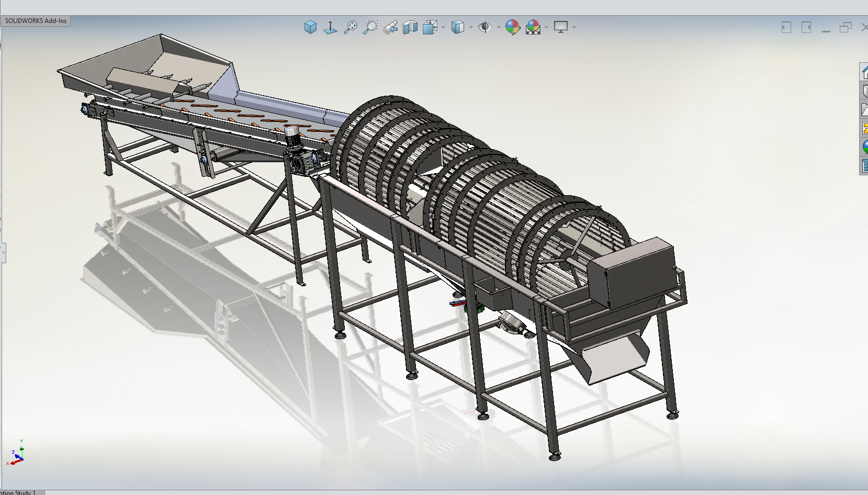Click the Zoom to Fit icon

350,27
